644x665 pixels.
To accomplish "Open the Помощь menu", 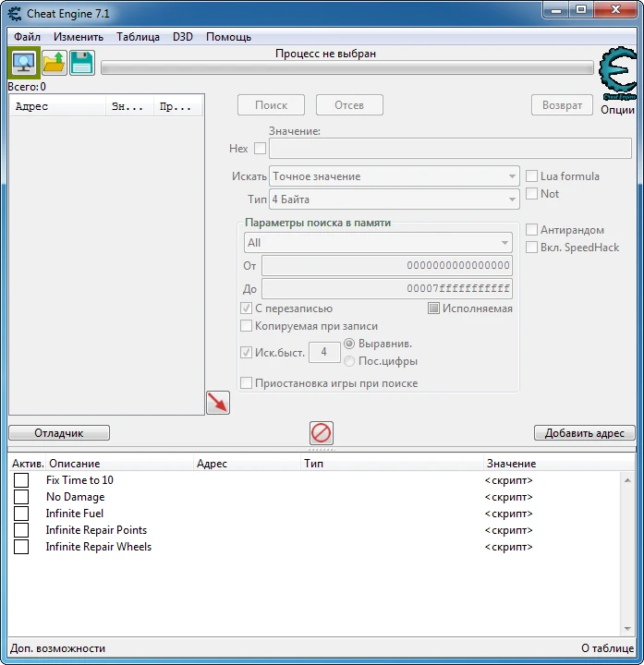I will [228, 37].
